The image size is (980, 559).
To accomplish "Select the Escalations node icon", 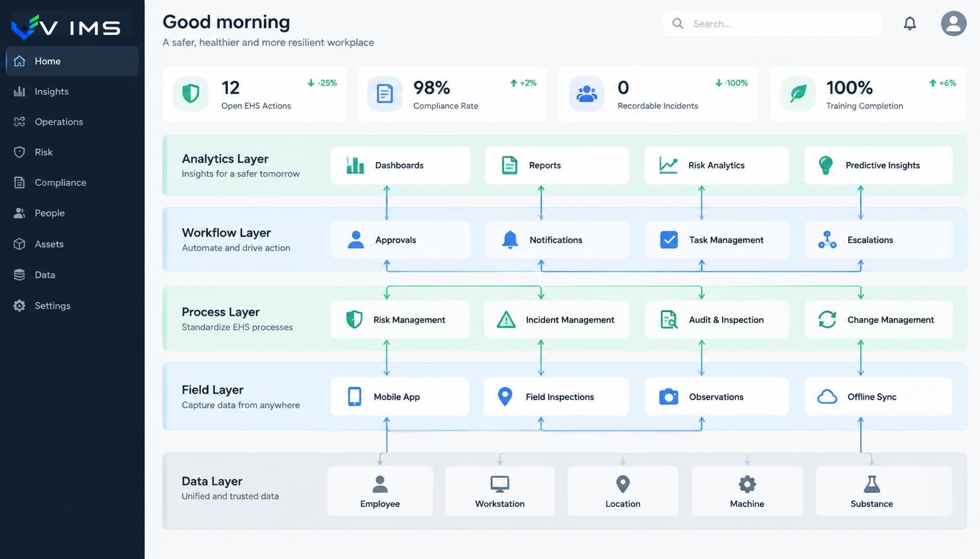I will (827, 240).
